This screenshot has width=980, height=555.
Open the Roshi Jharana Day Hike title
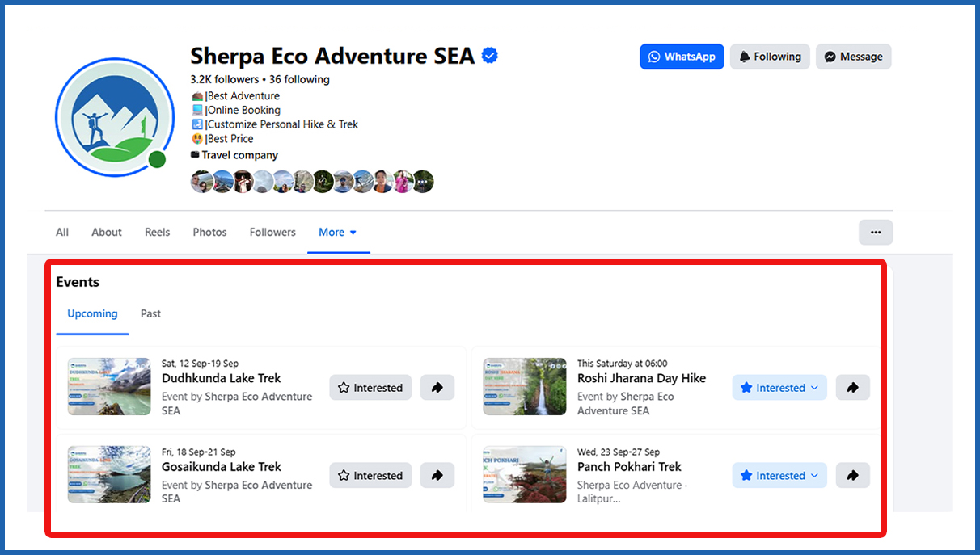641,378
